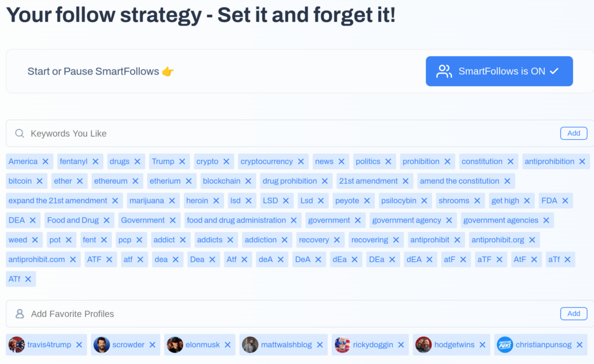Remove the 'FDA' keyword tag
Screen dimensions: 594x364
[565, 201]
